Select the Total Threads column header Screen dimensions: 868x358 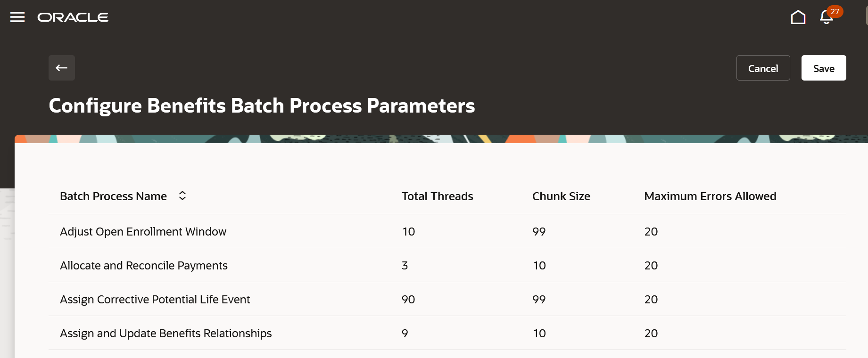click(x=437, y=196)
